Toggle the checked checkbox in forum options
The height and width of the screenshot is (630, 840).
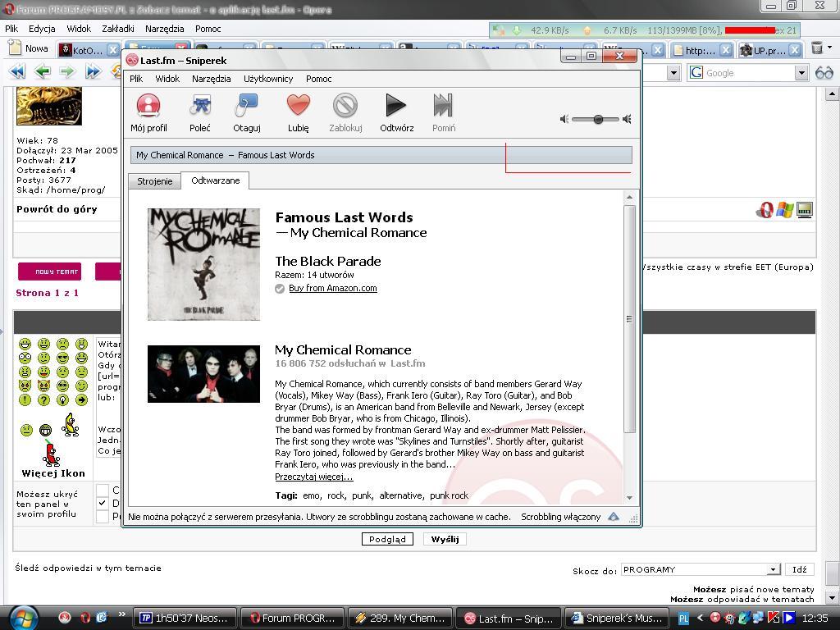(x=102, y=503)
